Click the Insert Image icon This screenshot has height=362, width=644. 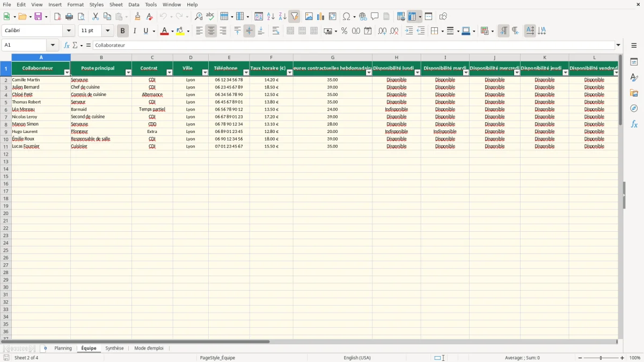tap(309, 17)
